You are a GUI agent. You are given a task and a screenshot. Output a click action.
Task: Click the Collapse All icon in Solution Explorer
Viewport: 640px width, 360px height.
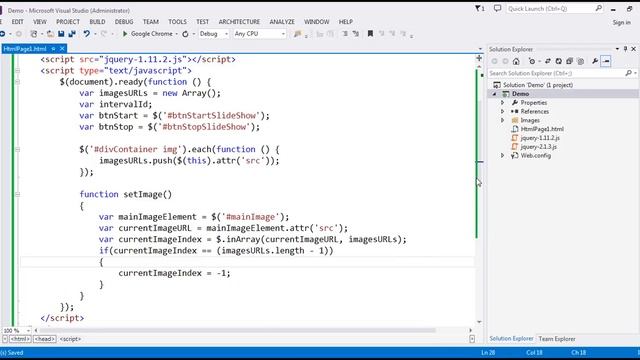[569, 61]
